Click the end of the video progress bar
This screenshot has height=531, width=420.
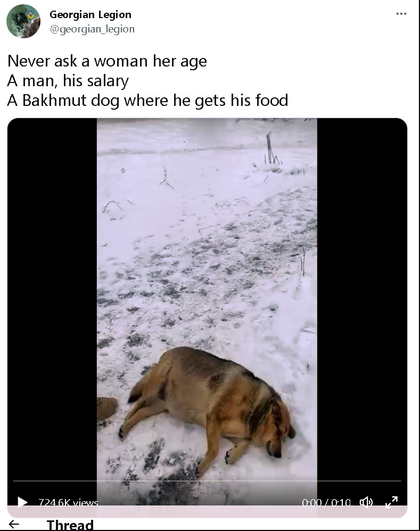pyautogui.click(x=400, y=480)
